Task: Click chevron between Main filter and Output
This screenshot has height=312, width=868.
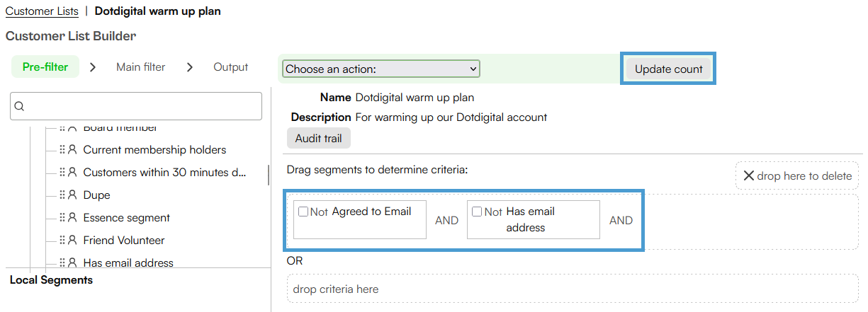Action: pyautogui.click(x=189, y=67)
